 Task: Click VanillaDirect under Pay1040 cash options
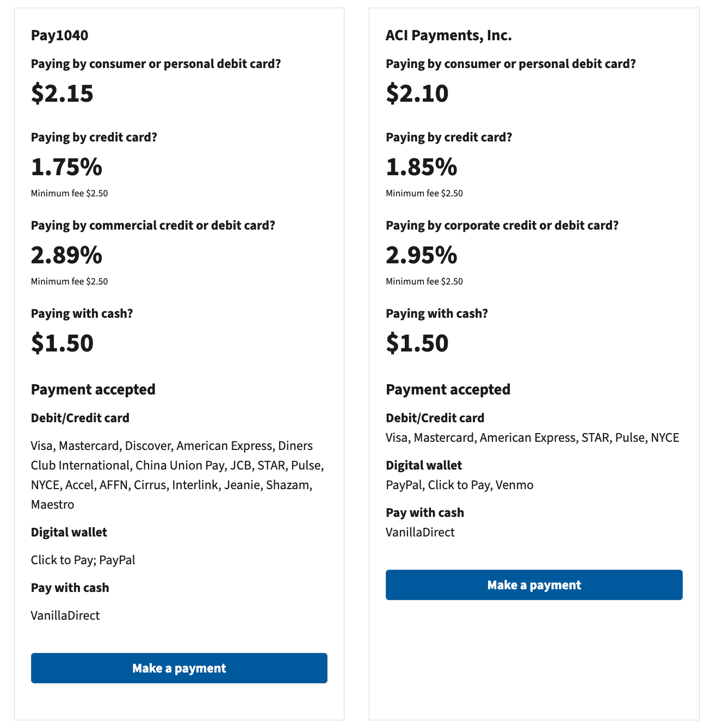65,615
